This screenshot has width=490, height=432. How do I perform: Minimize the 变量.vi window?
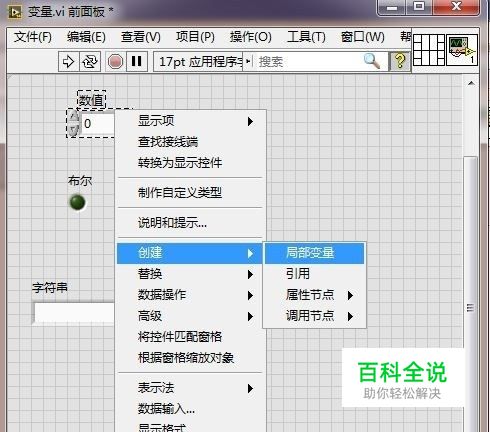392,7
